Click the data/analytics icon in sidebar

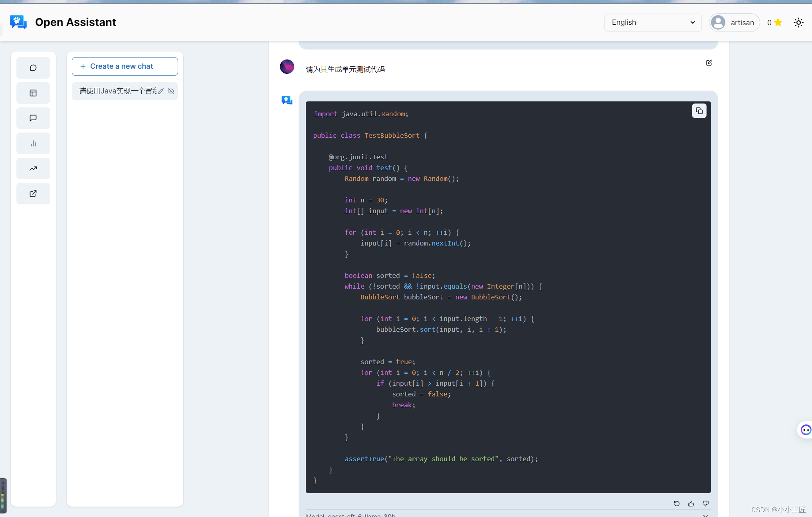tap(34, 144)
